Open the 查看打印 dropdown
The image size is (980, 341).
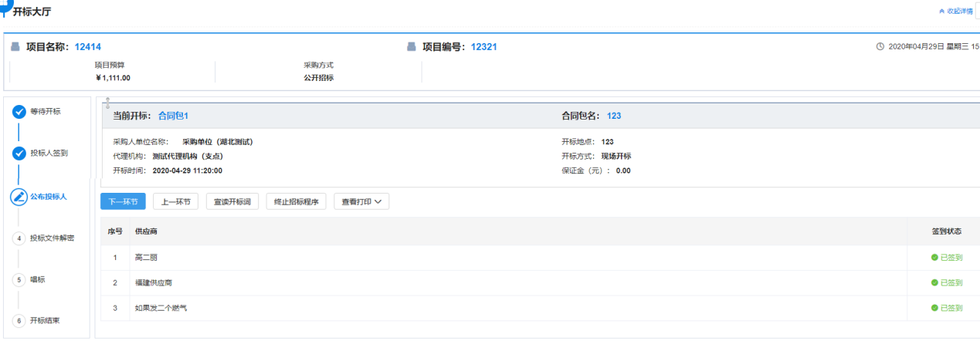coord(361,201)
